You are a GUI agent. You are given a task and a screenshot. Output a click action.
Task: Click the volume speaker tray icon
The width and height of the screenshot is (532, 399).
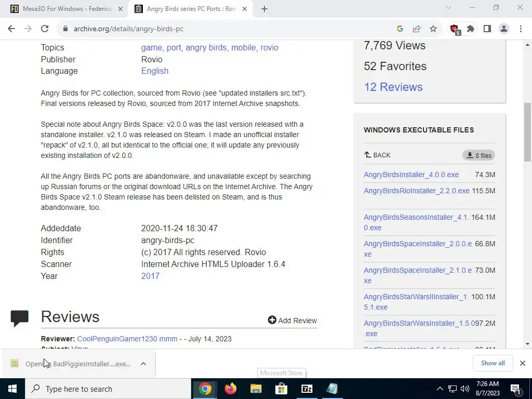(x=465, y=389)
